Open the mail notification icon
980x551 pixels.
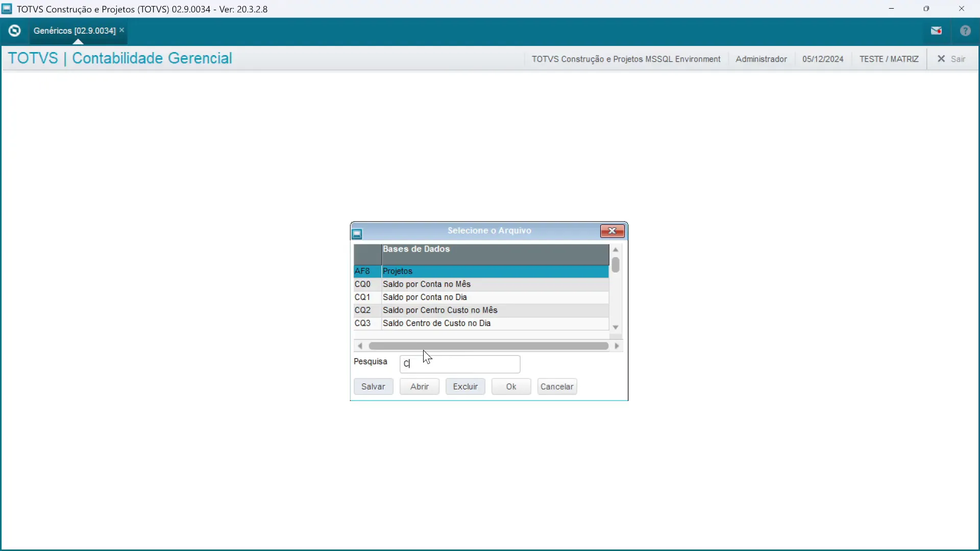click(936, 31)
